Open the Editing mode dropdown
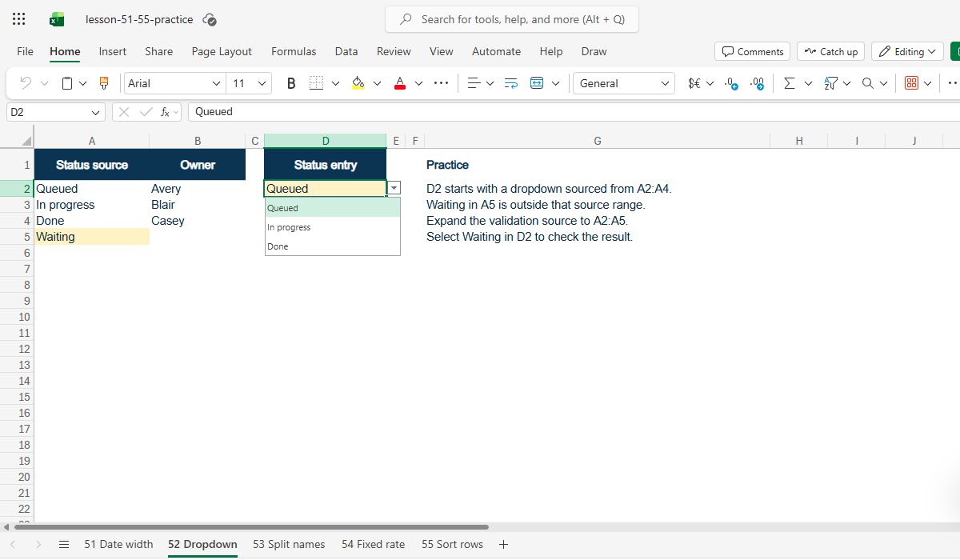The width and height of the screenshot is (960, 560). [907, 51]
